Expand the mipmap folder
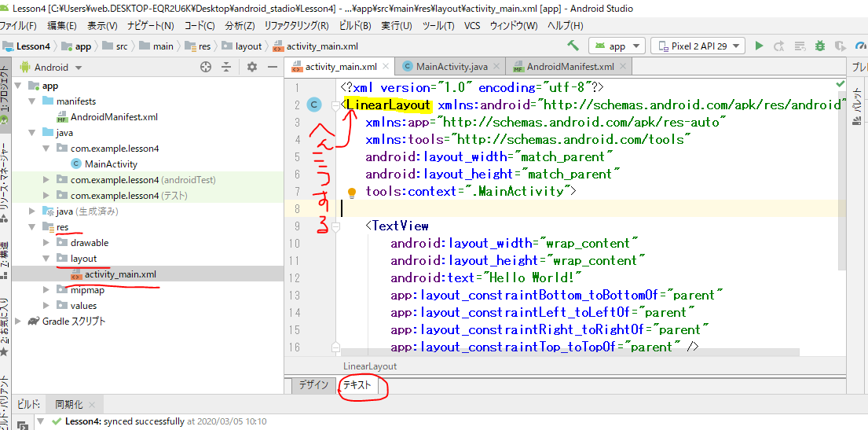Image resolution: width=868 pixels, height=430 pixels. pyautogui.click(x=46, y=290)
